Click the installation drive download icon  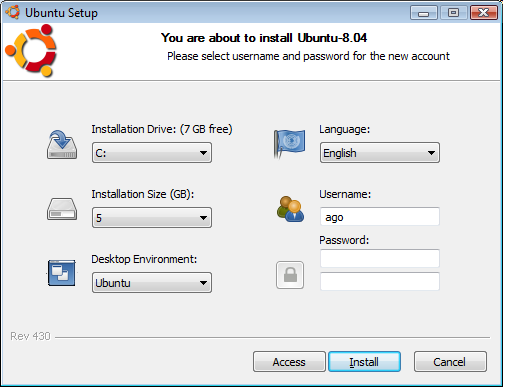[x=62, y=145]
